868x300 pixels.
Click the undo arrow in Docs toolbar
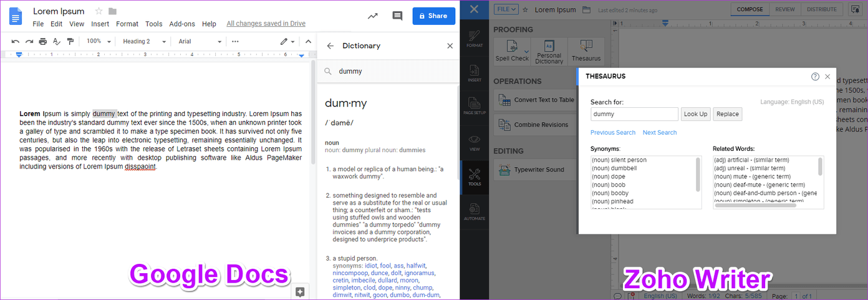click(15, 42)
